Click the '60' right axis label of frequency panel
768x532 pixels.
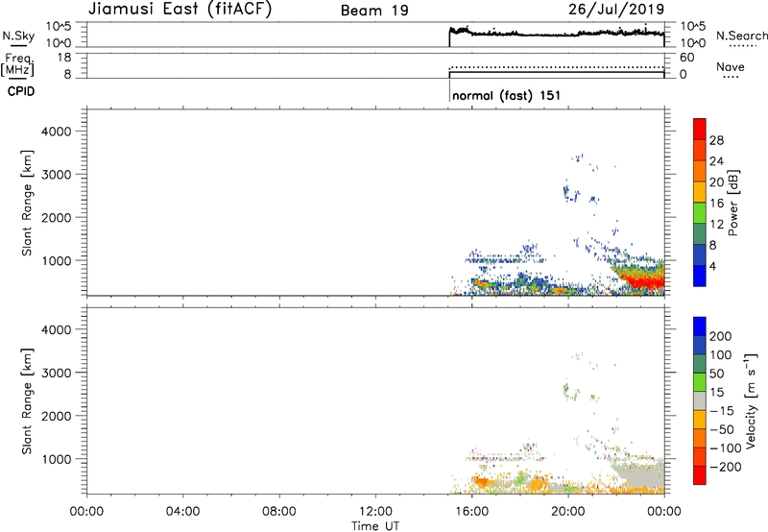pos(686,58)
